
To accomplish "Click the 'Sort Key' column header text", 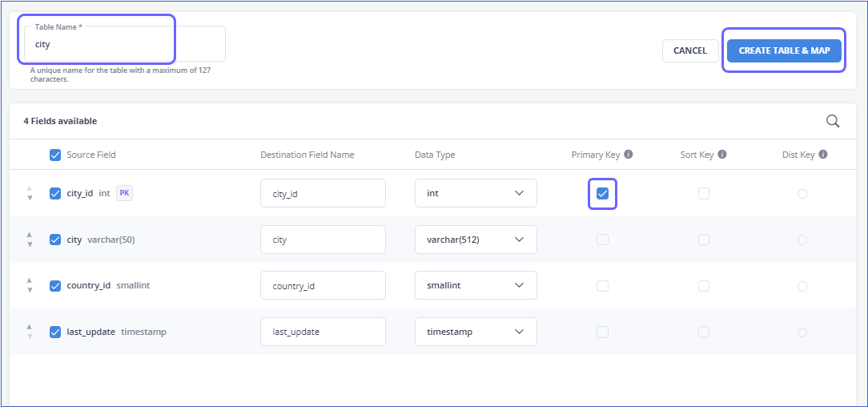I will pyautogui.click(x=697, y=155).
